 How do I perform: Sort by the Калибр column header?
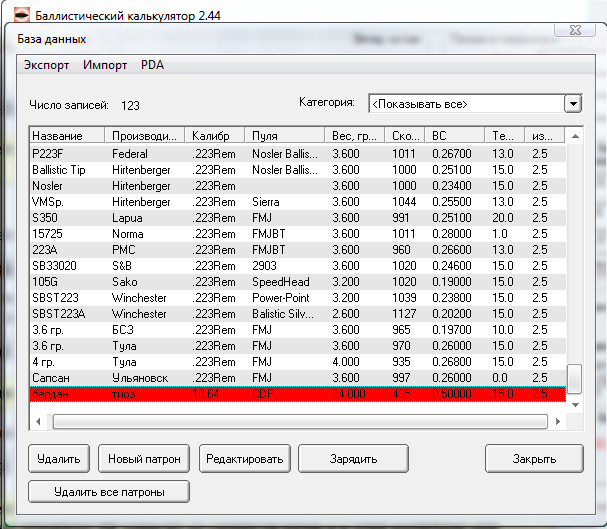215,136
